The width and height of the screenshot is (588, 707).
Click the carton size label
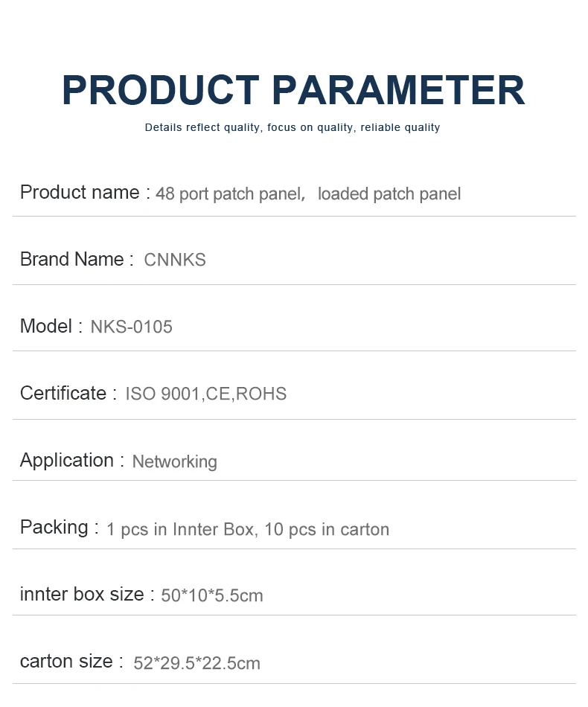[66, 662]
